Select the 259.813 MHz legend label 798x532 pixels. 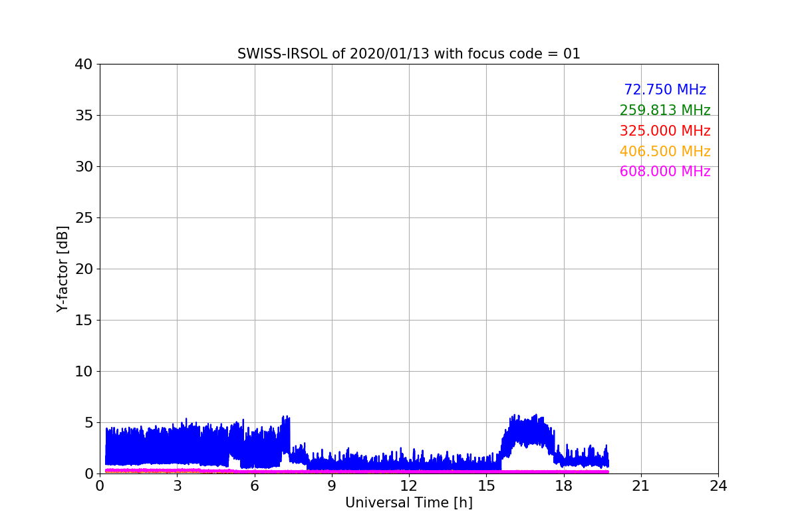pyautogui.click(x=665, y=110)
